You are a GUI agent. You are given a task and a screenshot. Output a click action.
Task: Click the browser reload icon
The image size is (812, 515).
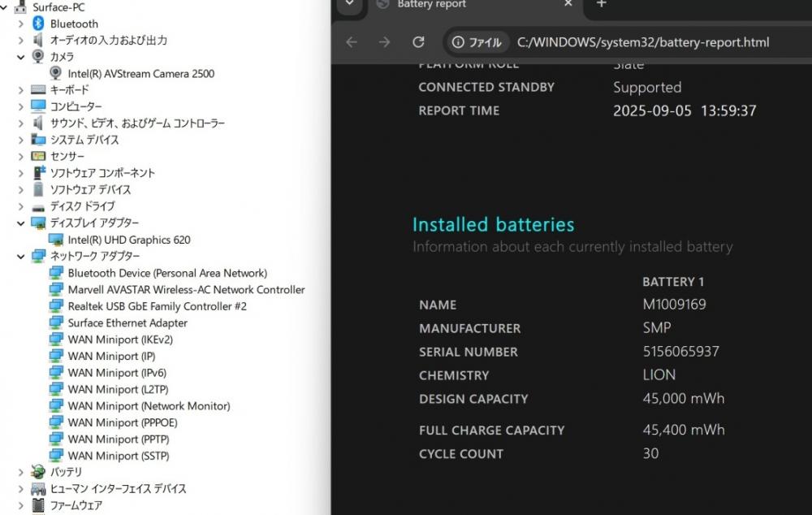(418, 42)
